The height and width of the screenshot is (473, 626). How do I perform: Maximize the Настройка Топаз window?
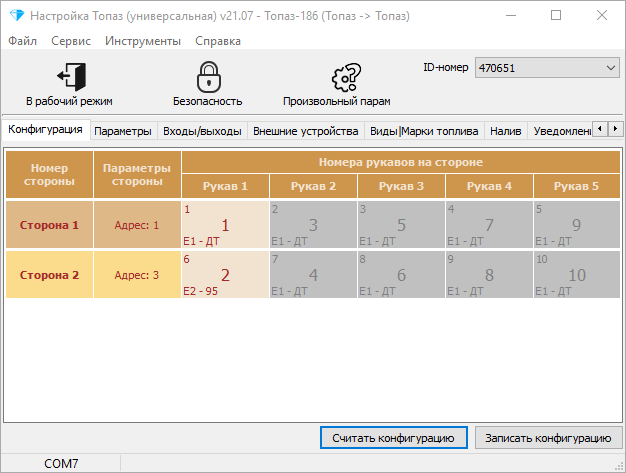coord(556,16)
